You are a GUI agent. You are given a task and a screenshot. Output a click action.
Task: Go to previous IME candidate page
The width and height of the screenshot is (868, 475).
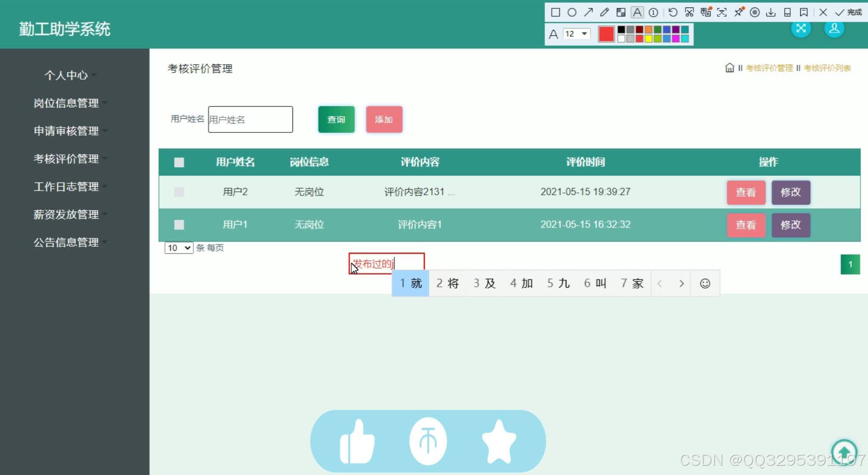pyautogui.click(x=659, y=284)
